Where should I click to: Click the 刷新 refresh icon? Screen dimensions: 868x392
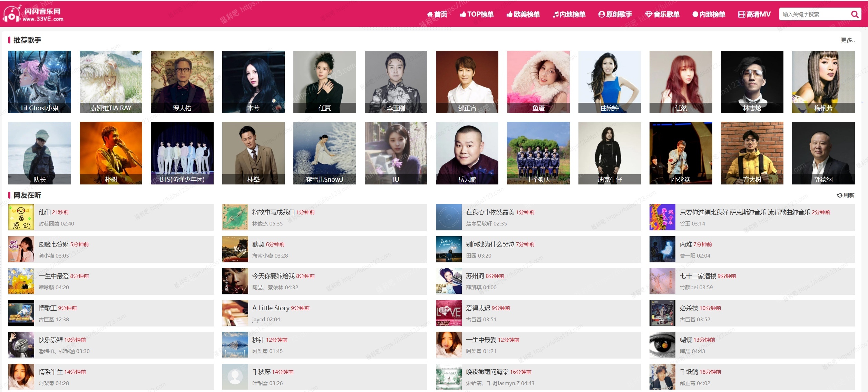point(839,195)
